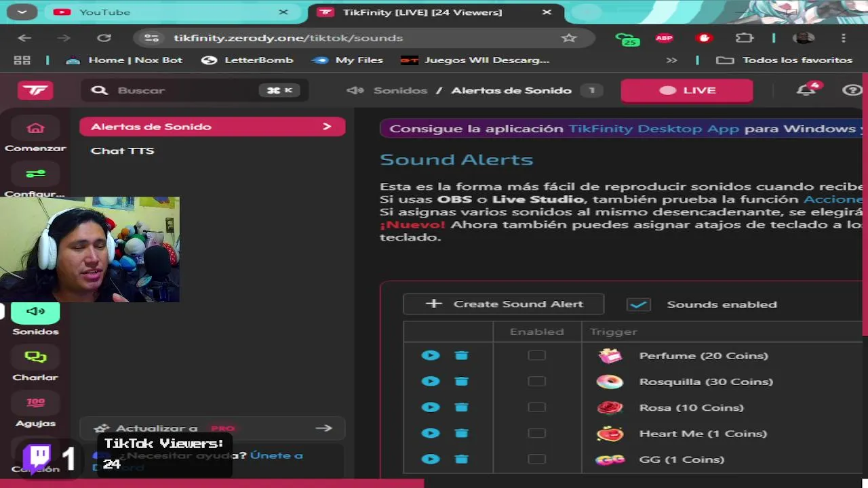This screenshot has width=868, height=488.
Task: Delete the GG sound alert
Action: [x=461, y=459]
